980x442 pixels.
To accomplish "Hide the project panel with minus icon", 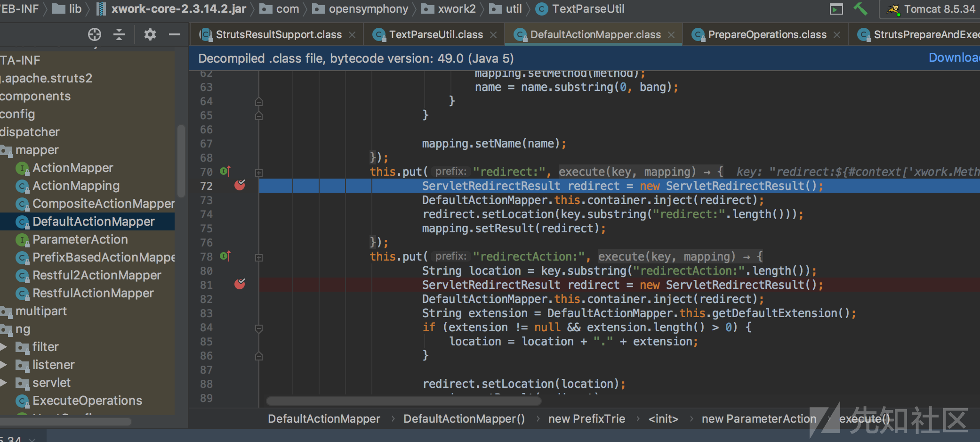I will 175,34.
